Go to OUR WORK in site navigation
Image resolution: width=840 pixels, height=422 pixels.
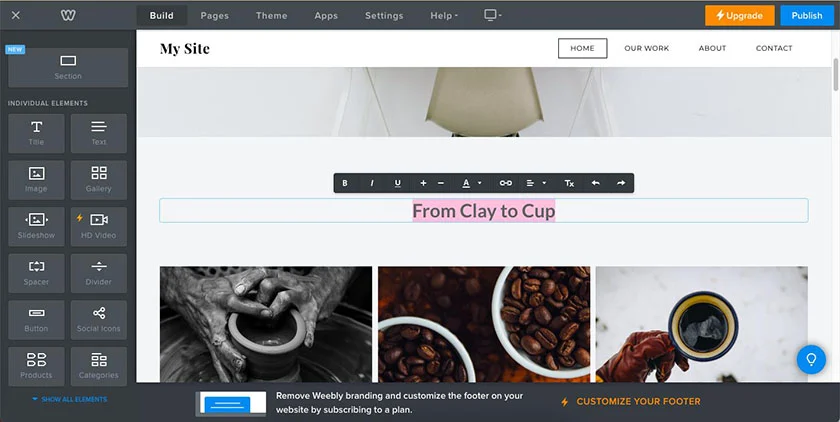pyautogui.click(x=647, y=48)
